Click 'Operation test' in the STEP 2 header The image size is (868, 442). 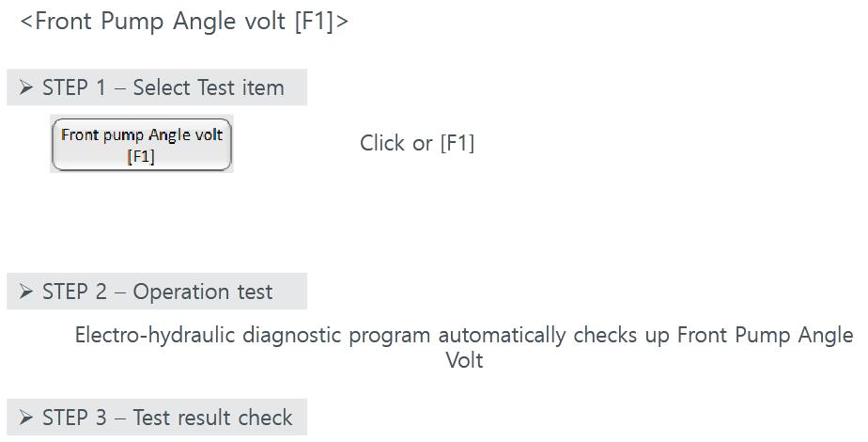[x=203, y=292]
